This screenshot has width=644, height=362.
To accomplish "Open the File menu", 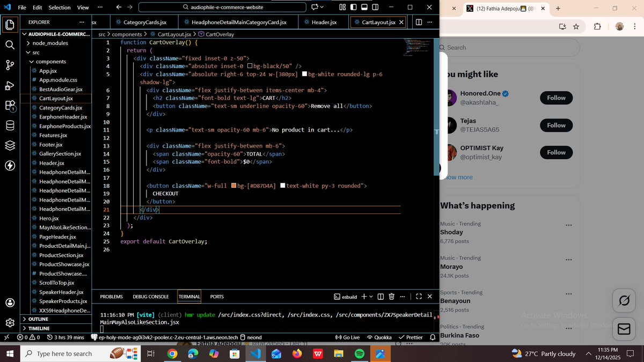I will pos(22,8).
